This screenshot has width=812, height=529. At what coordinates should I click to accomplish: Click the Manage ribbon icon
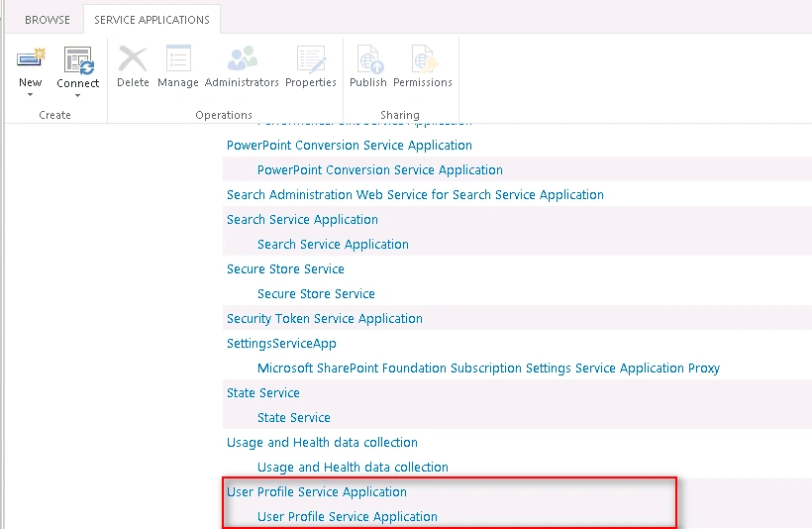point(178,58)
